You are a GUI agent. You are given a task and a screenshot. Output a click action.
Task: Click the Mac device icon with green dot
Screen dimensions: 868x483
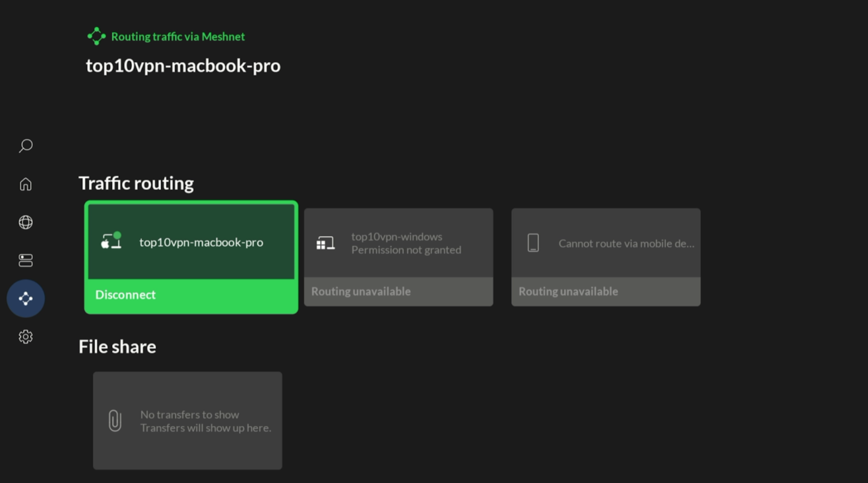pos(111,241)
